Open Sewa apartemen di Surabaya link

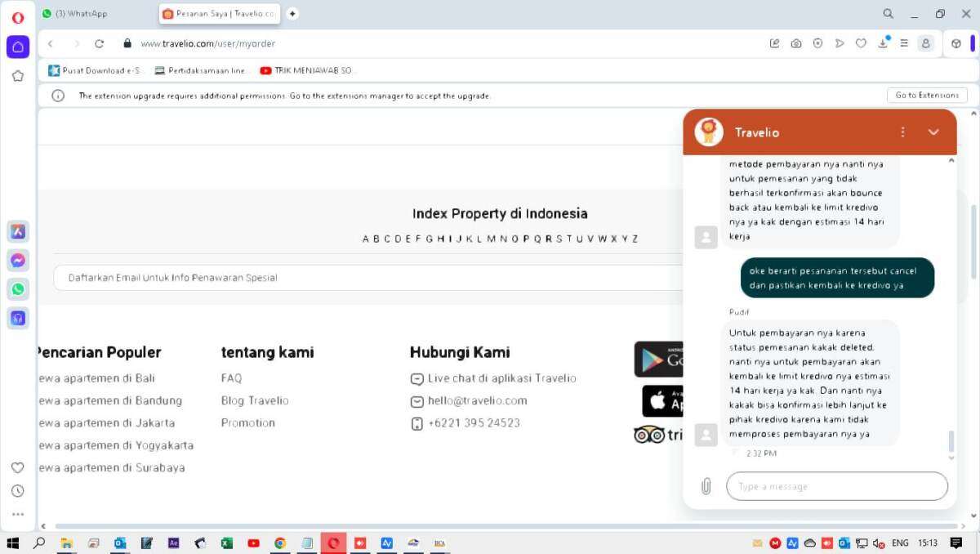click(x=111, y=468)
